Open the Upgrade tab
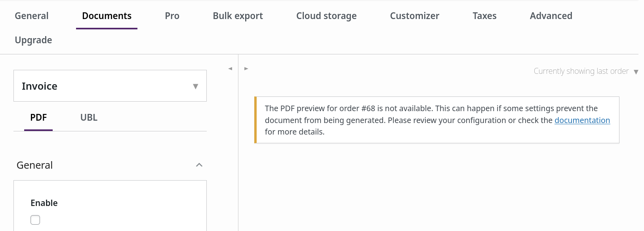 [x=33, y=40]
